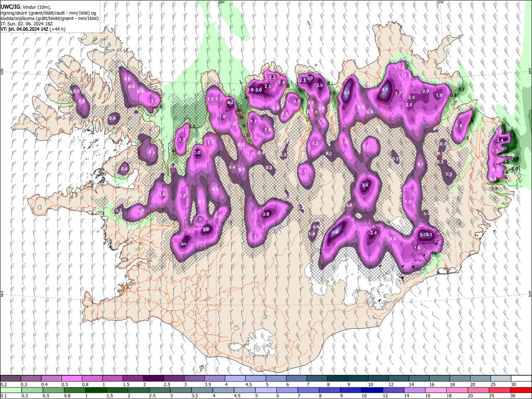532x399 pixels.
Task: Click the 2.6 precipitation value on the map
Action: point(374,233)
